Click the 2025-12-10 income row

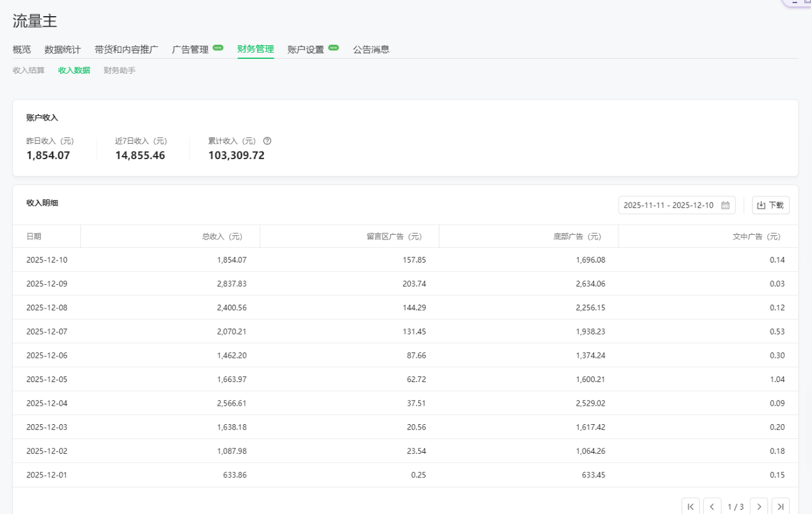click(x=405, y=260)
